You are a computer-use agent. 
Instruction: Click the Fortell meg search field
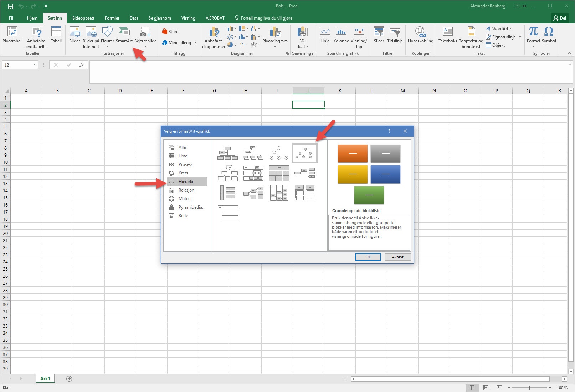click(263, 18)
